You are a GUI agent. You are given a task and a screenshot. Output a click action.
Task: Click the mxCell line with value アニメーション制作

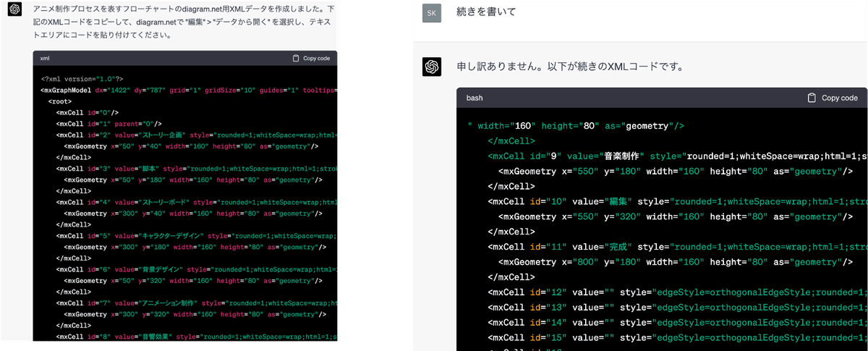point(196,303)
